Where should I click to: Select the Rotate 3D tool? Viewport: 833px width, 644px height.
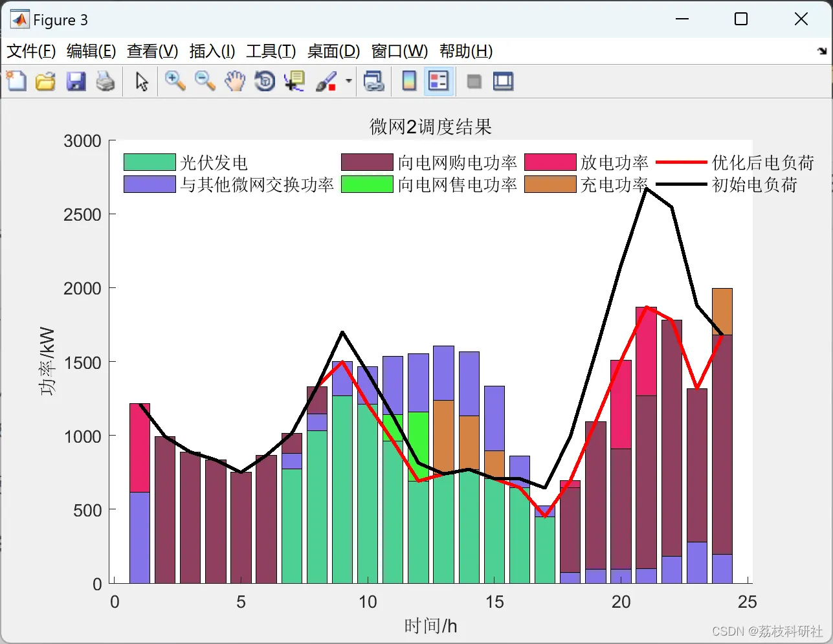pos(265,82)
